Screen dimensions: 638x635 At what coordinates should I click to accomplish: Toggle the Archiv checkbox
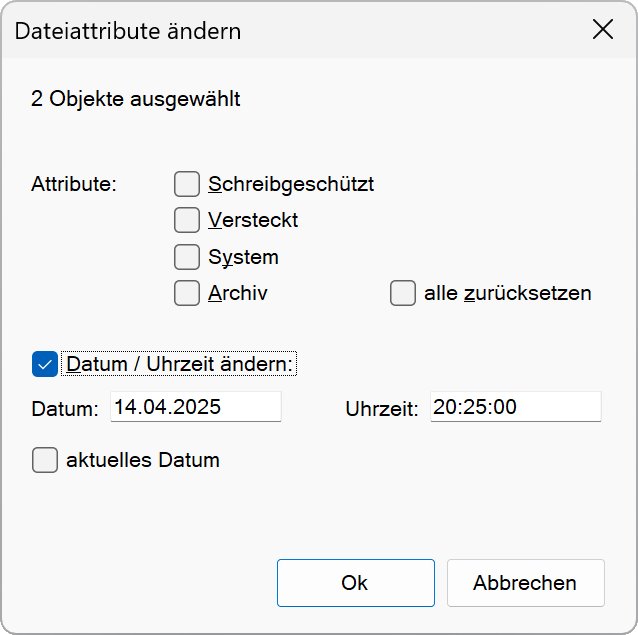[187, 293]
